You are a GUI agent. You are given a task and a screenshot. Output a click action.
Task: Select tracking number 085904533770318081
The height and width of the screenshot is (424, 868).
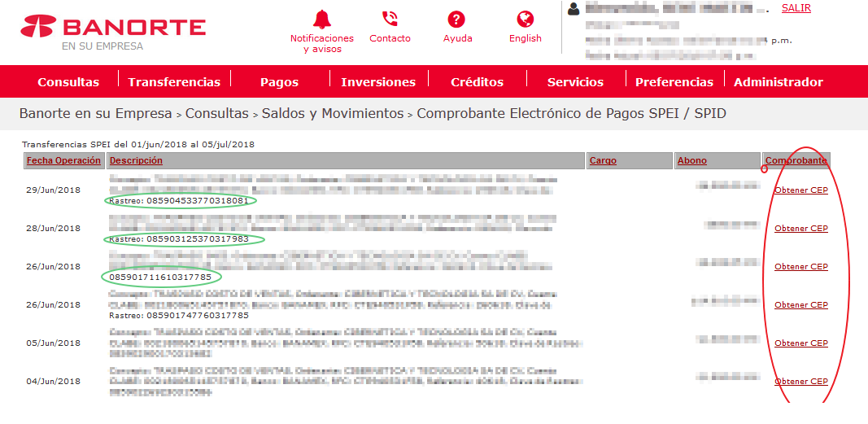click(198, 201)
